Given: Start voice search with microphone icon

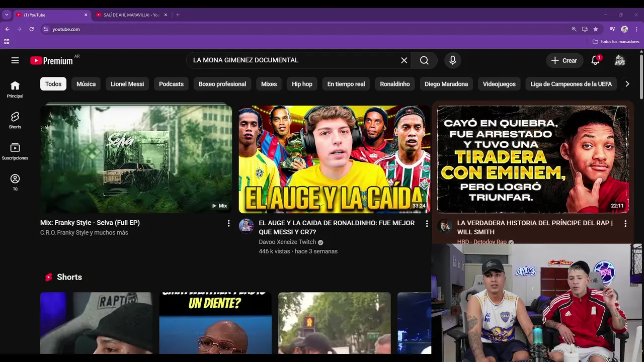Looking at the screenshot, I should pos(453,60).
